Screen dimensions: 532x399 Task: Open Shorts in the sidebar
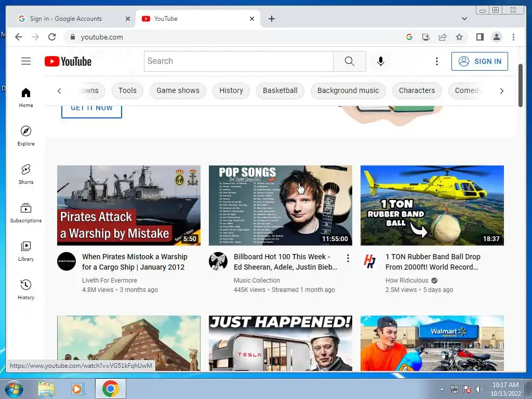click(26, 175)
